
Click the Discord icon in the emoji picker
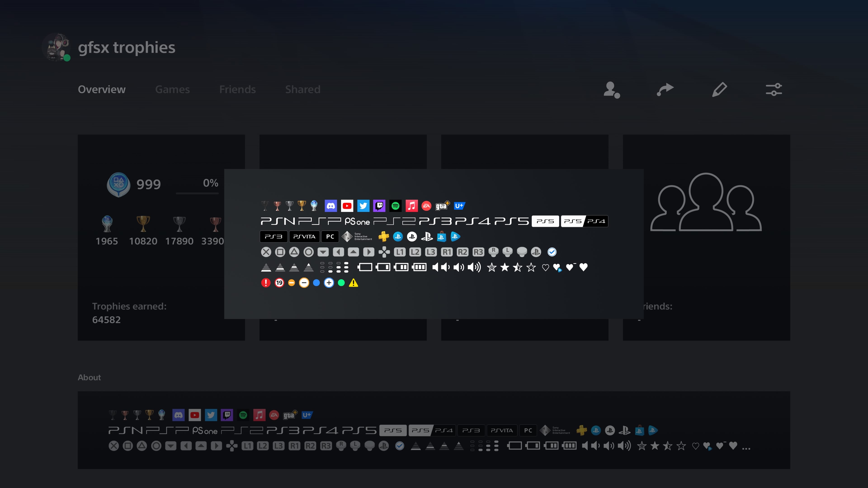coord(331,205)
